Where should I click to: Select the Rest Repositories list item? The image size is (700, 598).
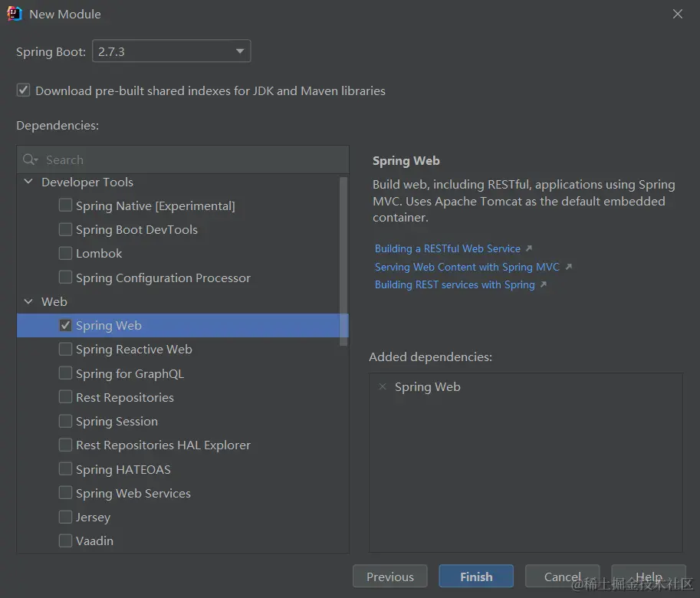[124, 397]
